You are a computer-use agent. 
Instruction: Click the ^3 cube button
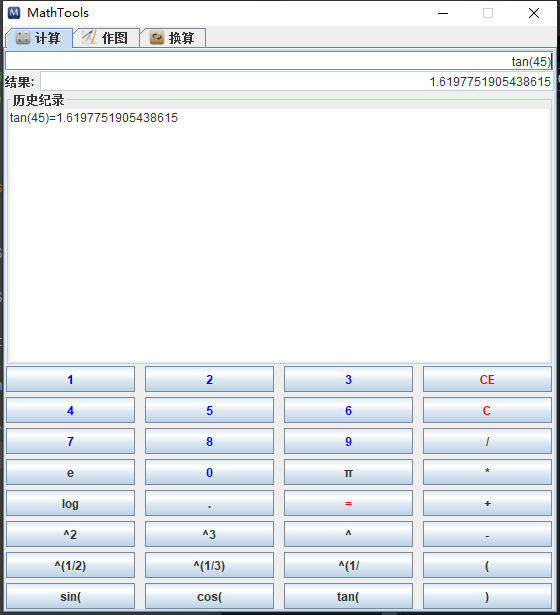(209, 534)
